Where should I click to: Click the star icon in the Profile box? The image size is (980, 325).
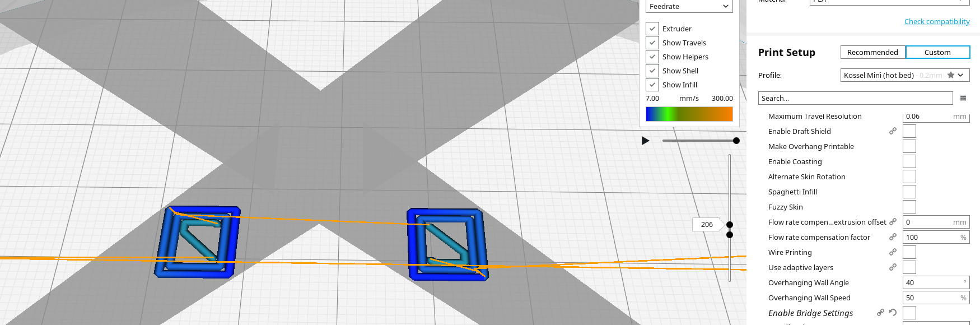(x=951, y=75)
